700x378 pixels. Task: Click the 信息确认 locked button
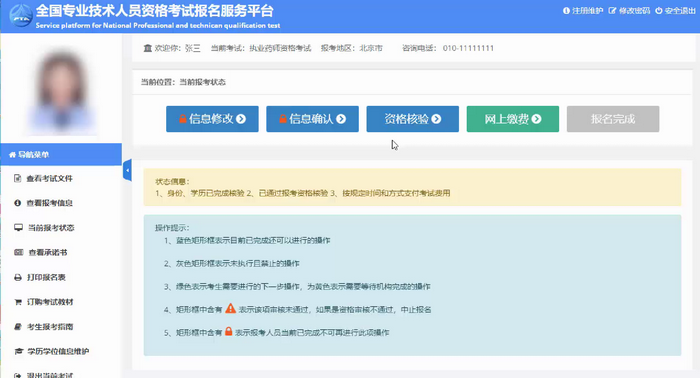pos(312,119)
